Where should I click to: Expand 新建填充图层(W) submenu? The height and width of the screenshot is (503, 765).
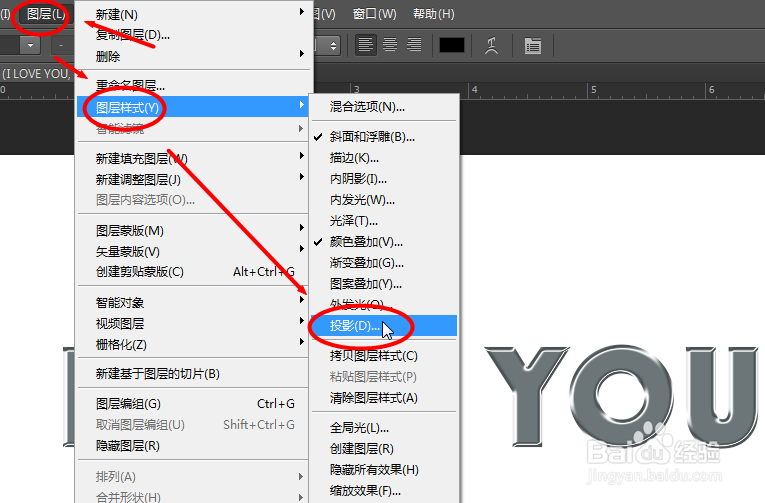click(193, 158)
